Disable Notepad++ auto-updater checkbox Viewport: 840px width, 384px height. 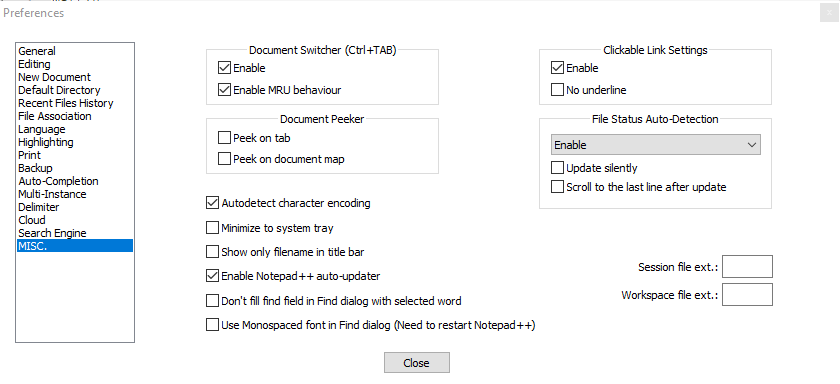click(x=212, y=276)
